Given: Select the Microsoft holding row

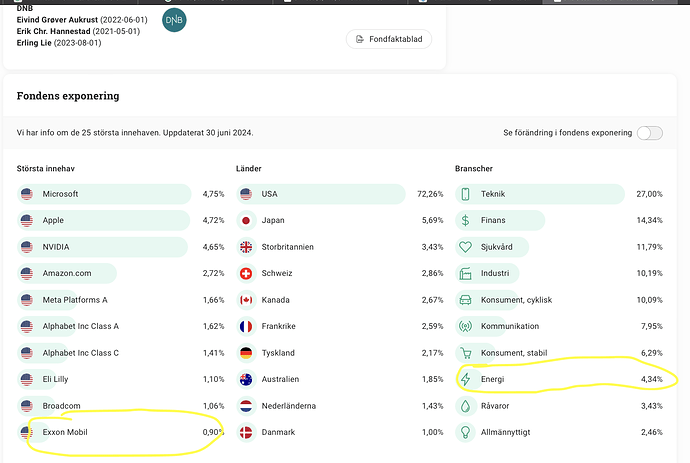Looking at the screenshot, I should tap(104, 194).
